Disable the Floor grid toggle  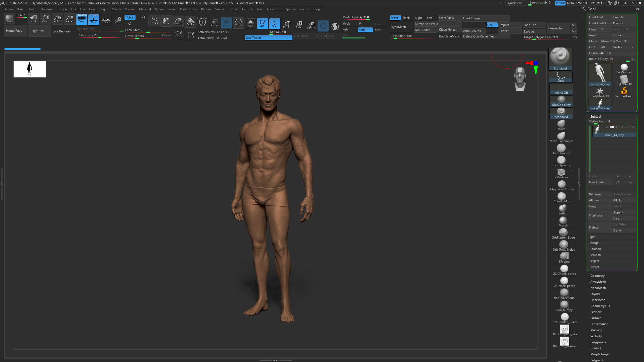(94, 19)
